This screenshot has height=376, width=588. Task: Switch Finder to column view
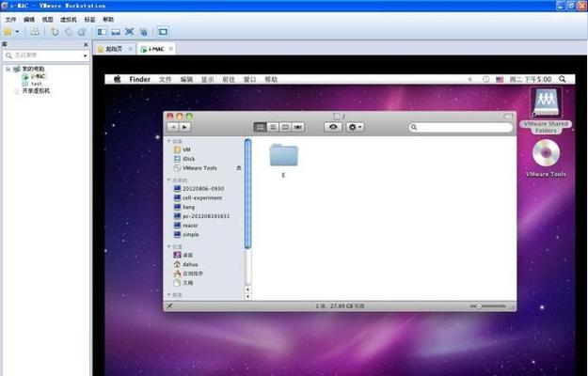coord(285,127)
